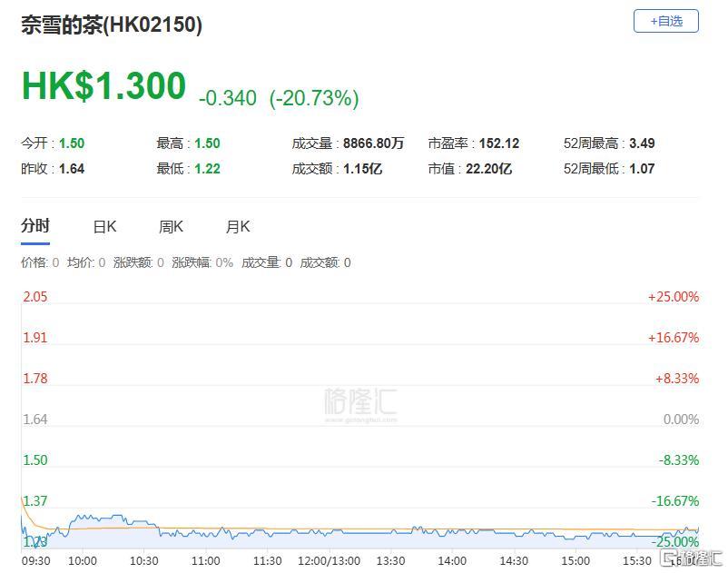Click the 15:00 time axis marker
The width and height of the screenshot is (728, 573).
tap(576, 561)
